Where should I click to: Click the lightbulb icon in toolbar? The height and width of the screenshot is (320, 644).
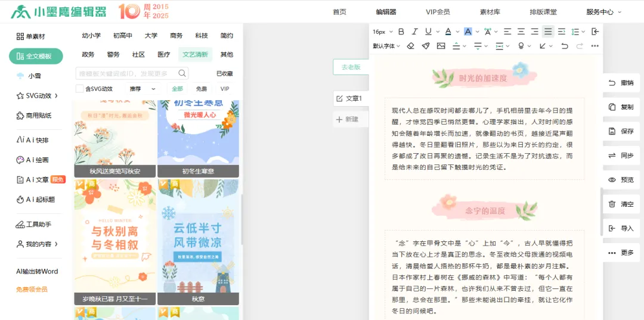521,46
